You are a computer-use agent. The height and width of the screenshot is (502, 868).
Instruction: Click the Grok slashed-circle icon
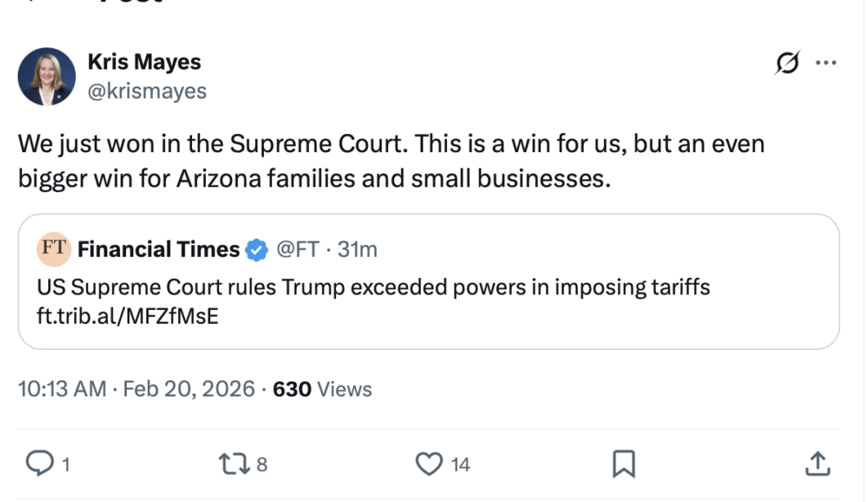pos(787,63)
